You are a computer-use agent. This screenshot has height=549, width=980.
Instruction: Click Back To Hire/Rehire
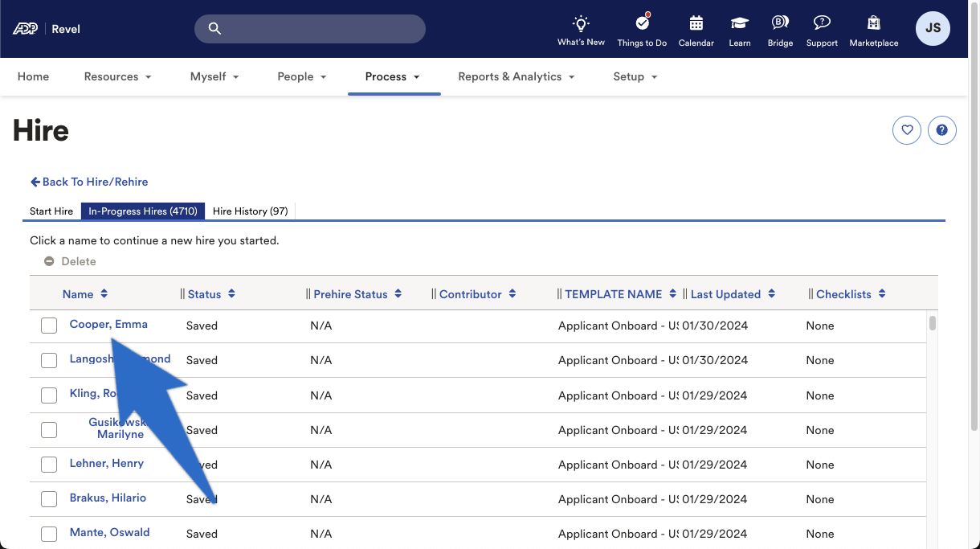(x=88, y=182)
